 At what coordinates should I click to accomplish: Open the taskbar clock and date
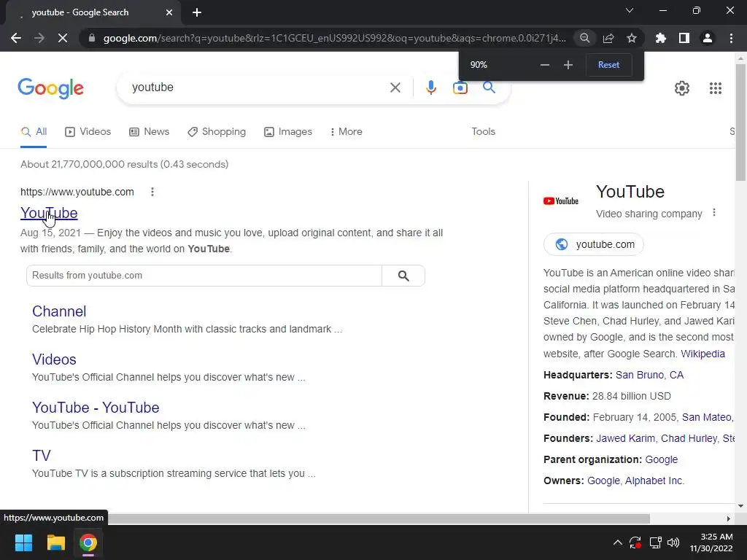pyautogui.click(x=711, y=542)
